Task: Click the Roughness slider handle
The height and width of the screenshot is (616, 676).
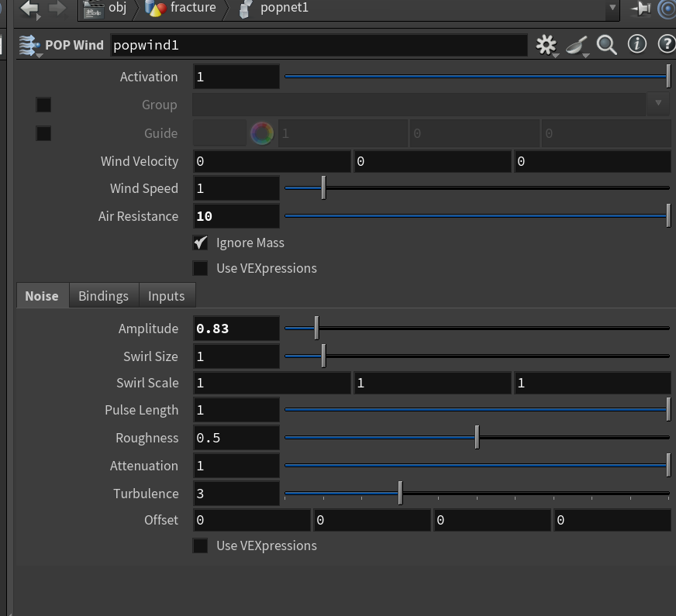Action: (x=478, y=437)
